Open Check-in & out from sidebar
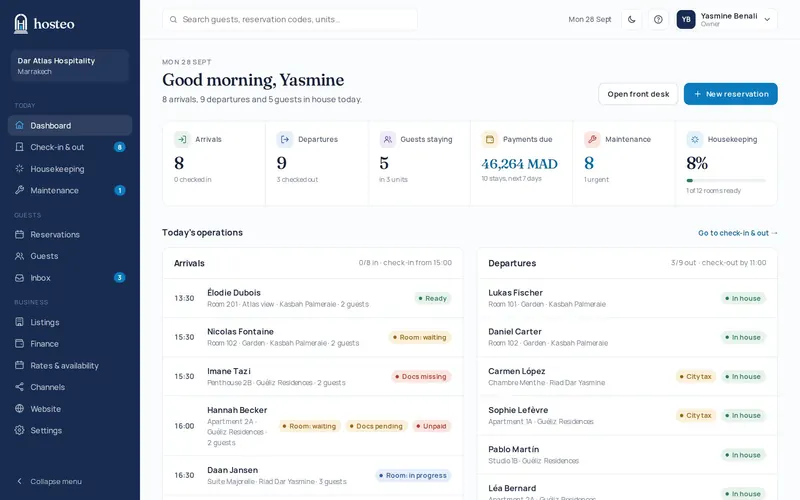The width and height of the screenshot is (800, 500). coord(70,147)
